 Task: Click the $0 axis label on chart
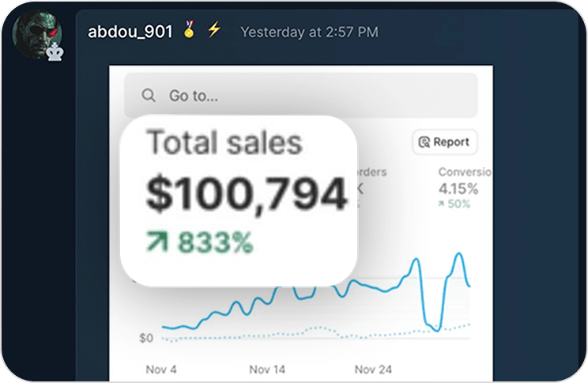point(146,339)
